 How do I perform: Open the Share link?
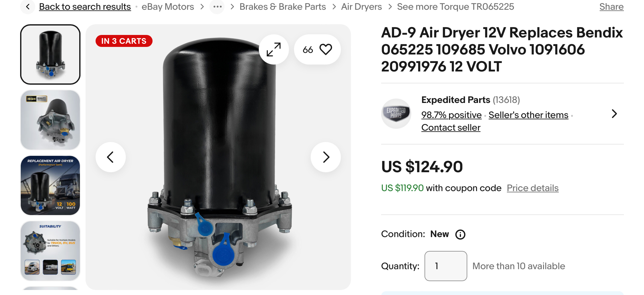point(611,7)
